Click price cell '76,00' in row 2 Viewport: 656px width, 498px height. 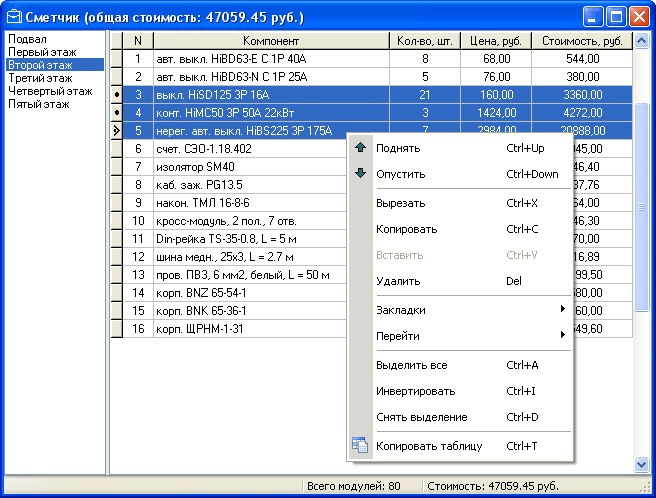(496, 77)
